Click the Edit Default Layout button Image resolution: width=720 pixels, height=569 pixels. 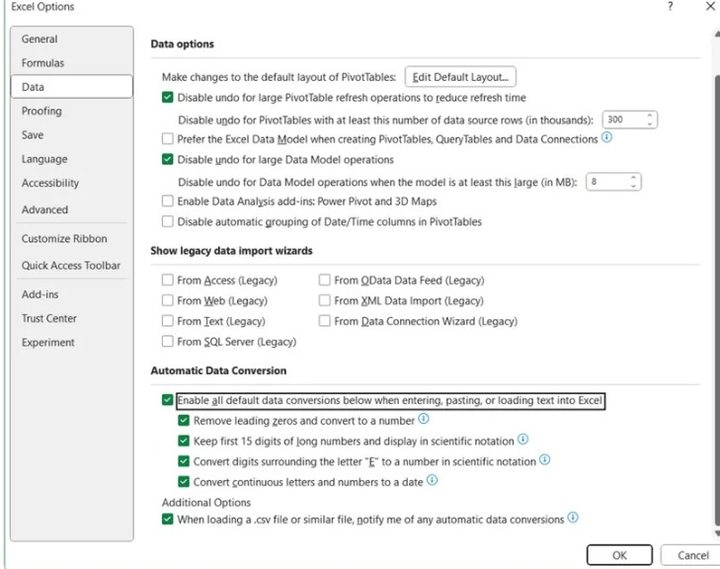pyautogui.click(x=460, y=77)
